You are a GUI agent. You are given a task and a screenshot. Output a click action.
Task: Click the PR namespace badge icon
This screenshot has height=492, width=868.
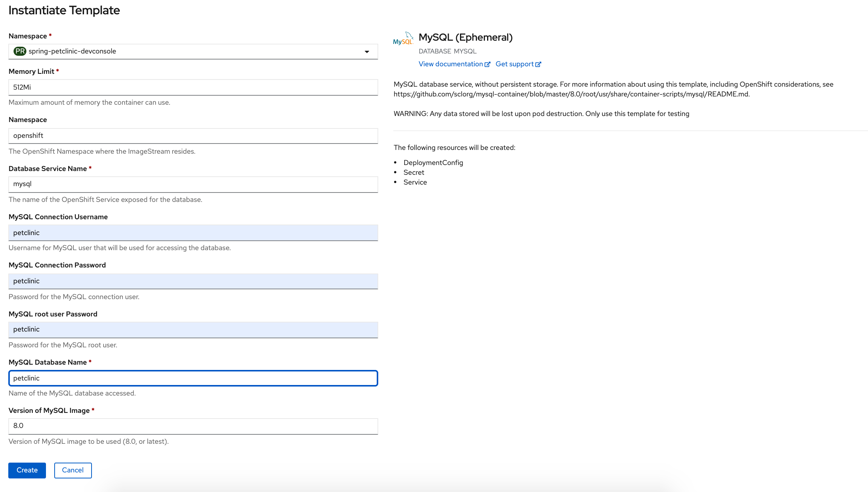[x=19, y=51]
